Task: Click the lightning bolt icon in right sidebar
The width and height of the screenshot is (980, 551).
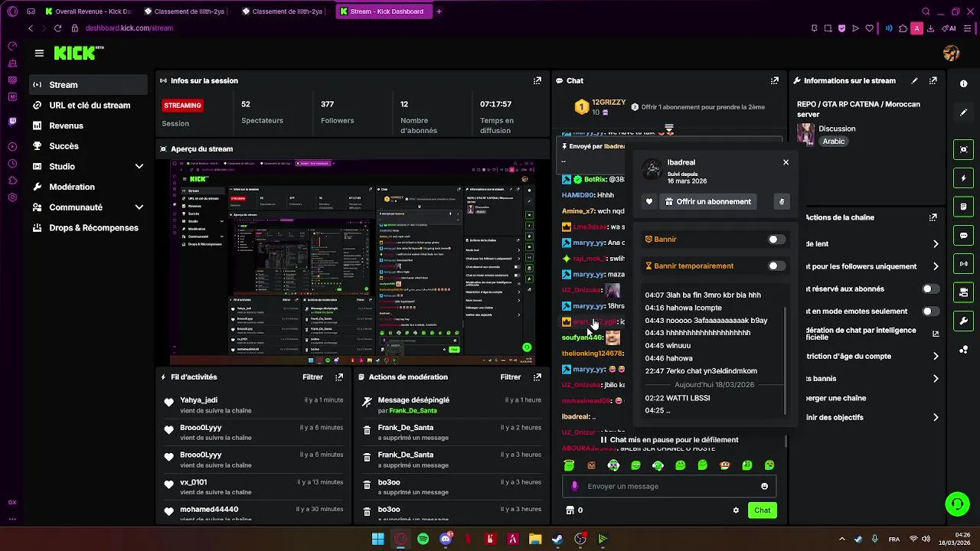Action: pyautogui.click(x=964, y=178)
